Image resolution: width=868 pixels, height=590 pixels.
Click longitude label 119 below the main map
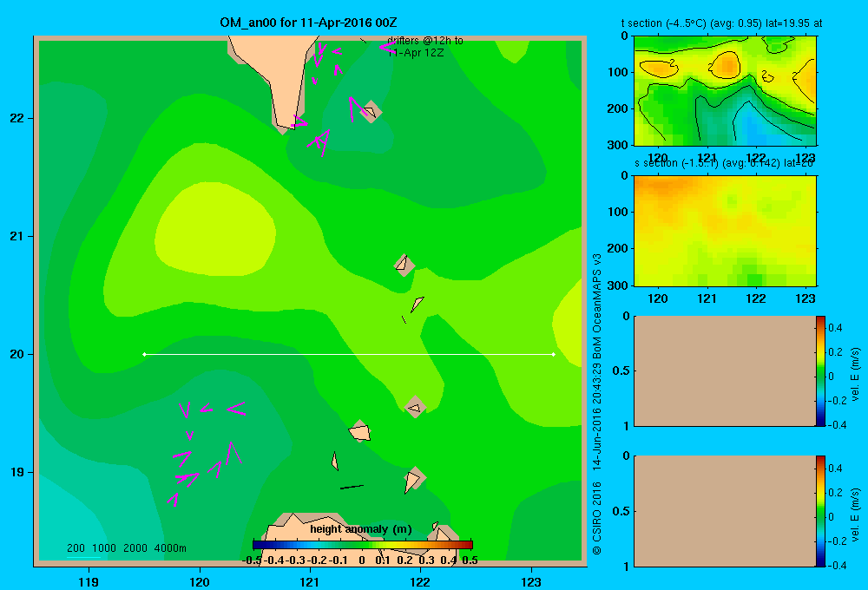89,581
